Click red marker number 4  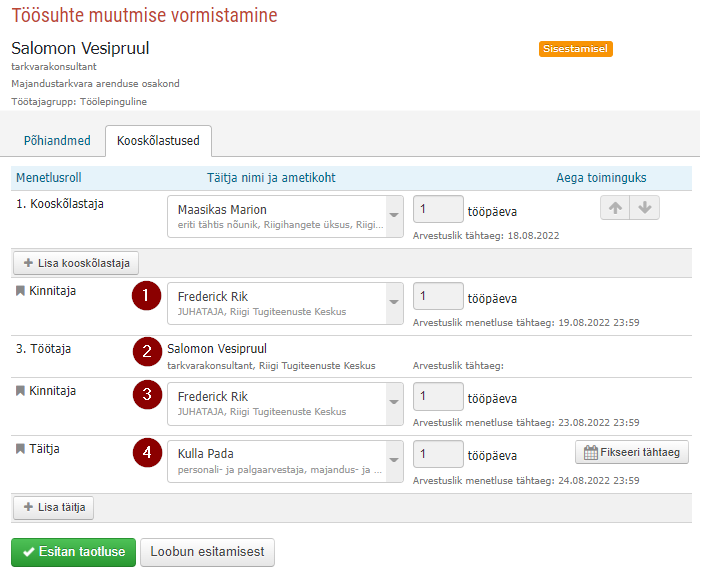[147, 452]
